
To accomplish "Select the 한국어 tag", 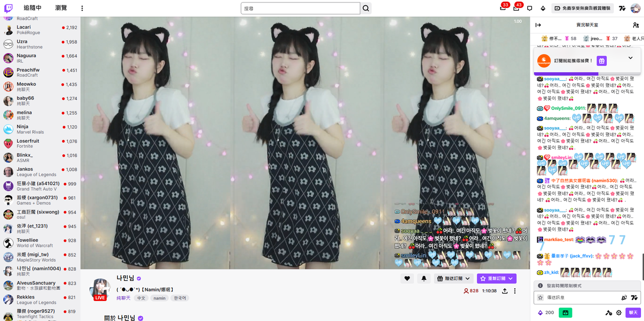I will point(180,298).
